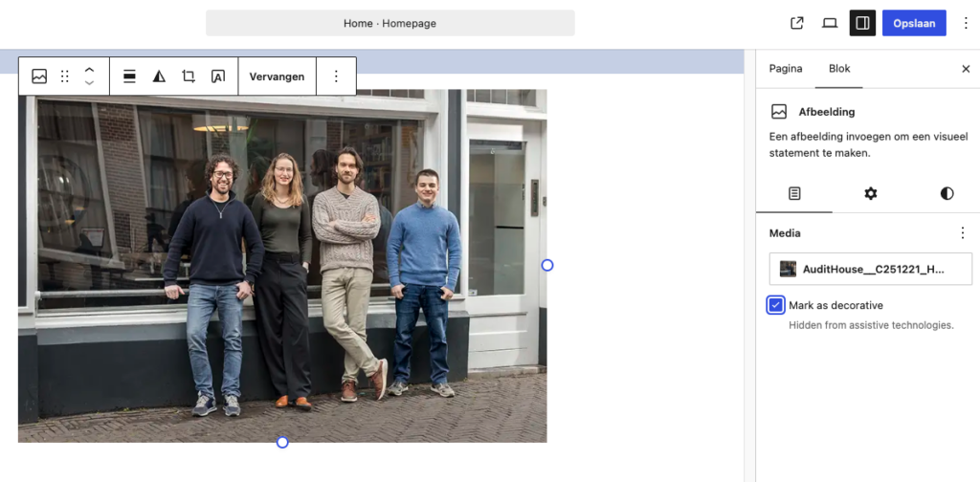Click the Afbeelding block icon in sidebar
The width and height of the screenshot is (980, 482).
(779, 112)
